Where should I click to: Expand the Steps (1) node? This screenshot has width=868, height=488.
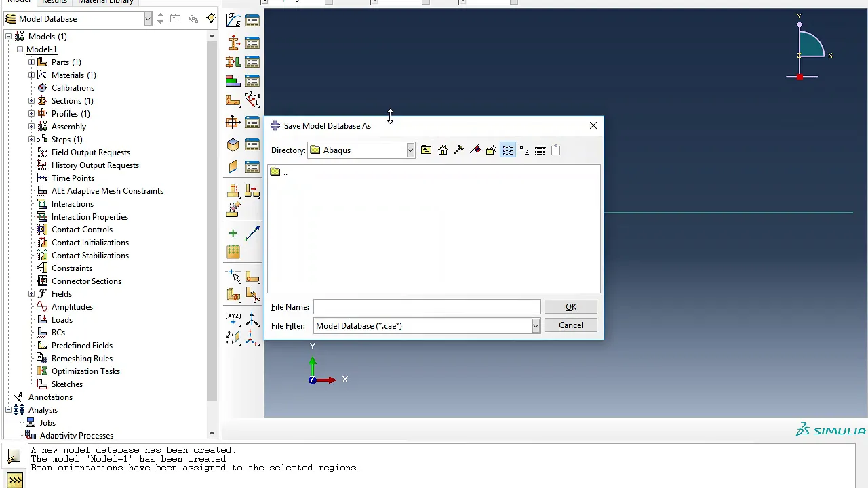click(31, 140)
